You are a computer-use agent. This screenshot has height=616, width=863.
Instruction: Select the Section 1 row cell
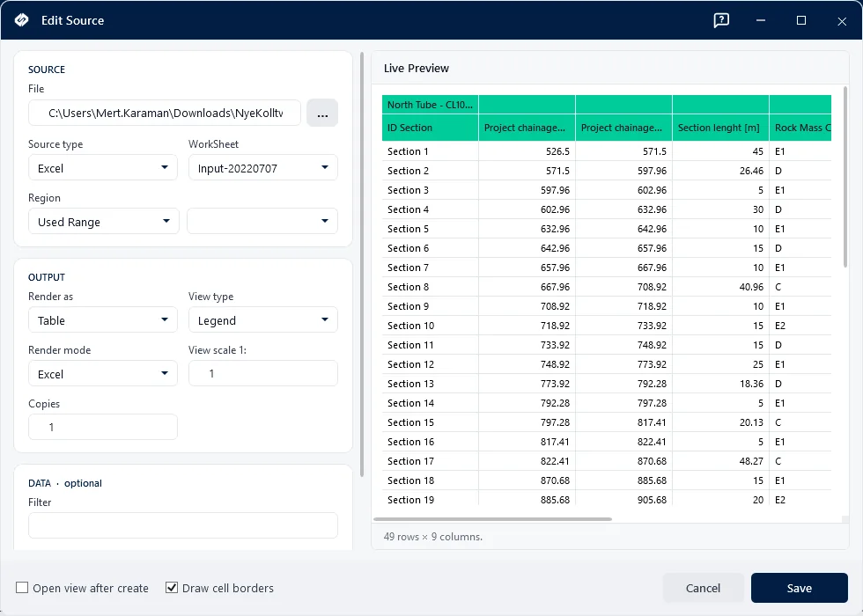pyautogui.click(x=431, y=151)
